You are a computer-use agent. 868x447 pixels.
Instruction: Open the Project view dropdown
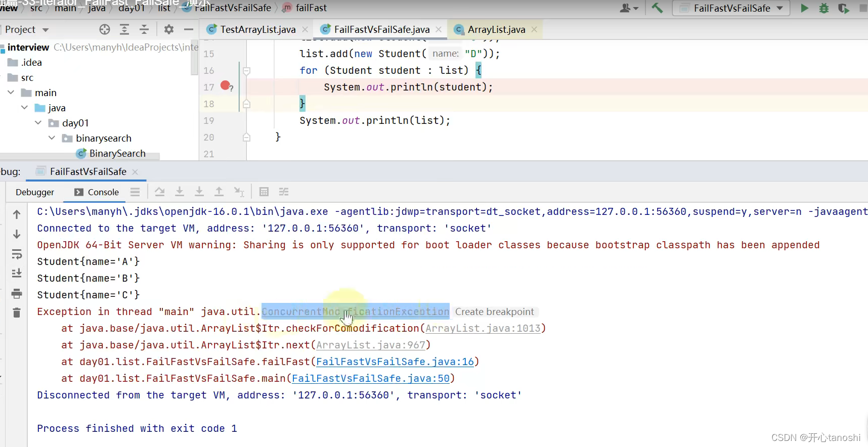[x=26, y=29]
